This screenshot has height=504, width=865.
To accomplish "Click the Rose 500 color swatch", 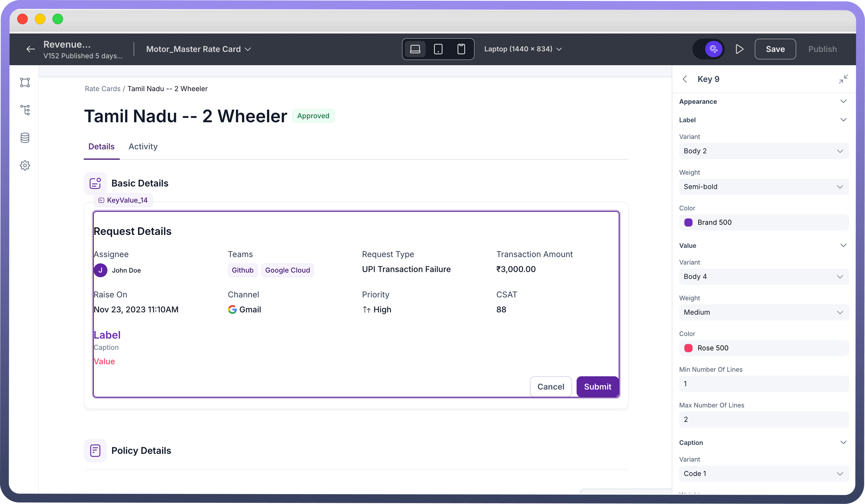I will coord(688,348).
